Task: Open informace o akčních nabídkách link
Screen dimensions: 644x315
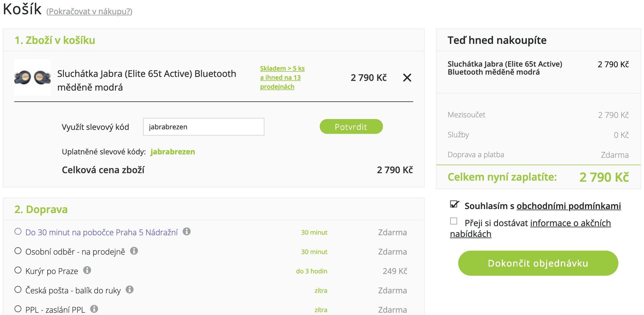Action: tap(570, 223)
